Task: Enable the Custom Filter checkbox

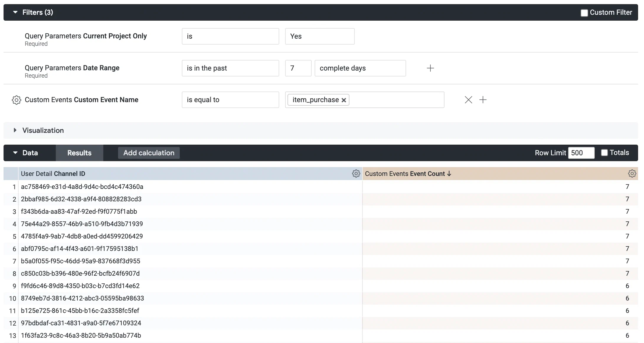Action: pyautogui.click(x=584, y=12)
